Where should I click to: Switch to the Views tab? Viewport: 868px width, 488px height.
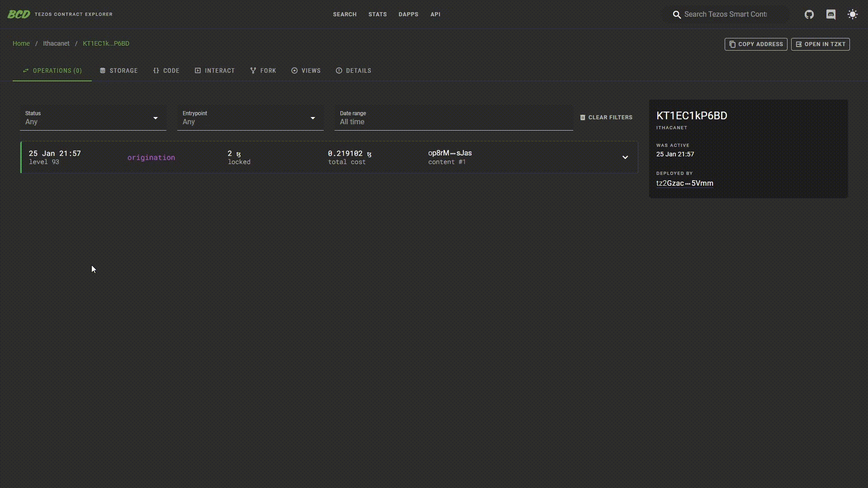click(306, 71)
